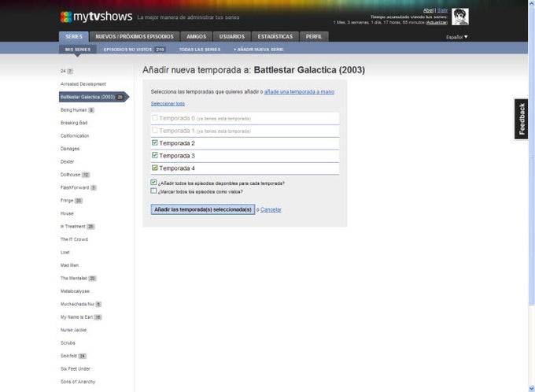Screen dimensions: 535x392
Task: Click the mytvshows logo
Action: [96, 17]
